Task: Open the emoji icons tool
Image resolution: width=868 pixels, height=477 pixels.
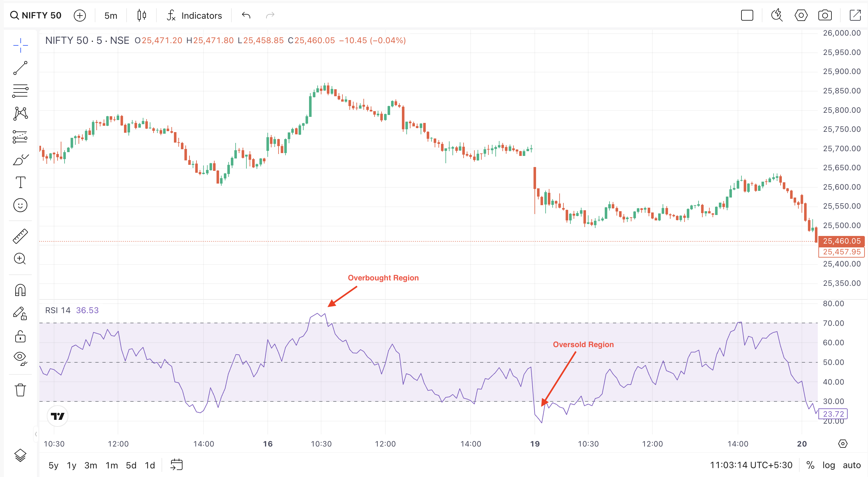Action: coord(20,205)
